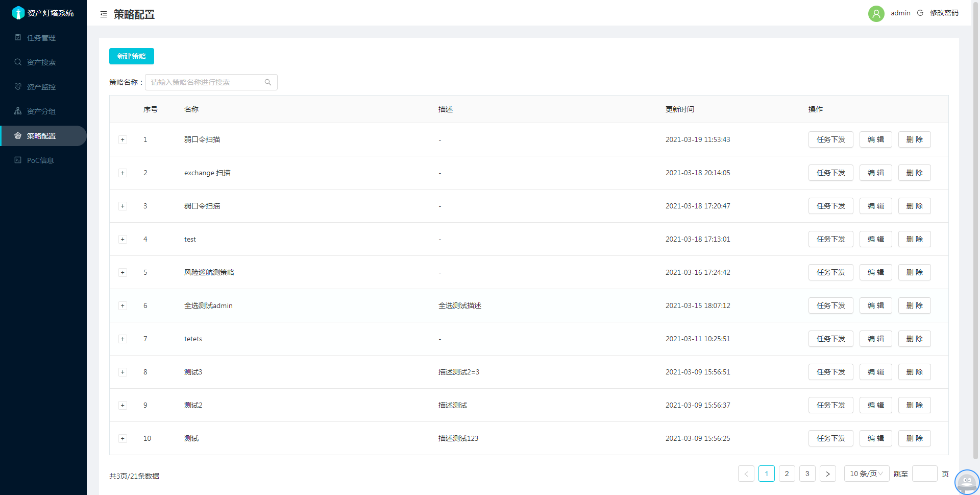Select page 1 in pagination

click(x=767, y=474)
